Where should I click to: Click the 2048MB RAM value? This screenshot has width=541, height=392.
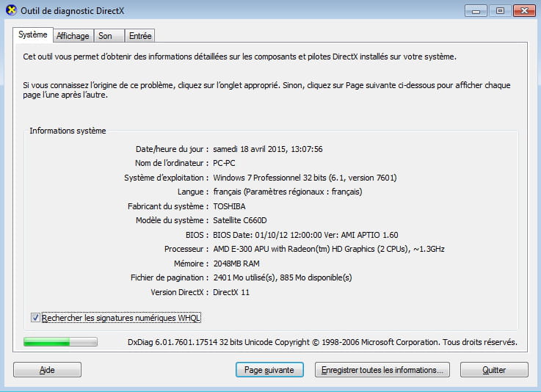tap(236, 264)
